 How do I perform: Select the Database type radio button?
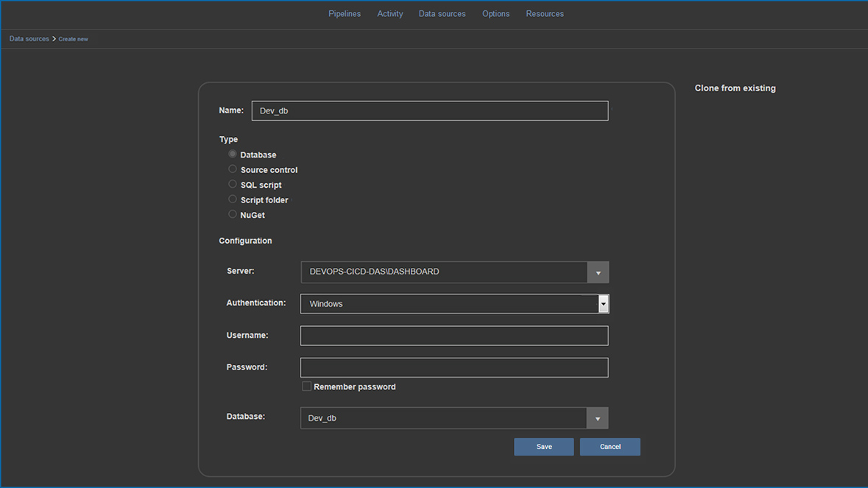pos(232,155)
